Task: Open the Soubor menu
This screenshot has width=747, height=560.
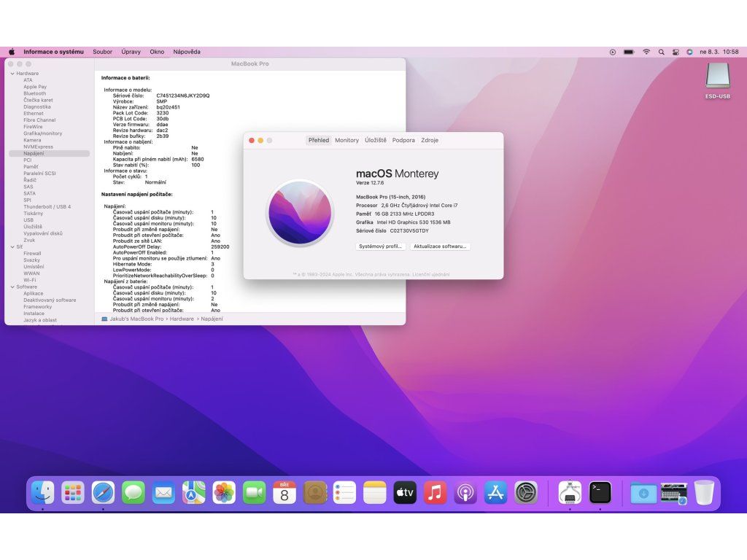Action: click(x=102, y=52)
